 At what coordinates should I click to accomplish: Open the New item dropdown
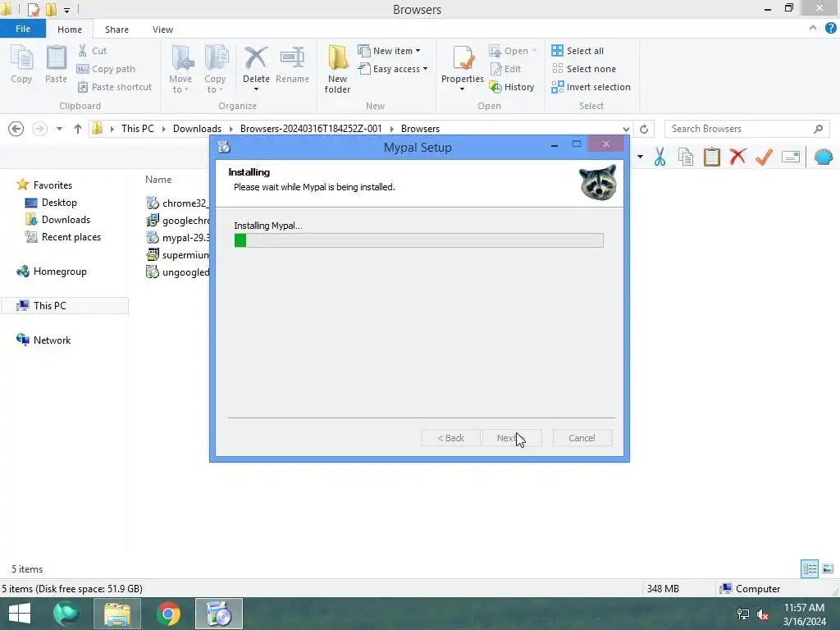(389, 50)
